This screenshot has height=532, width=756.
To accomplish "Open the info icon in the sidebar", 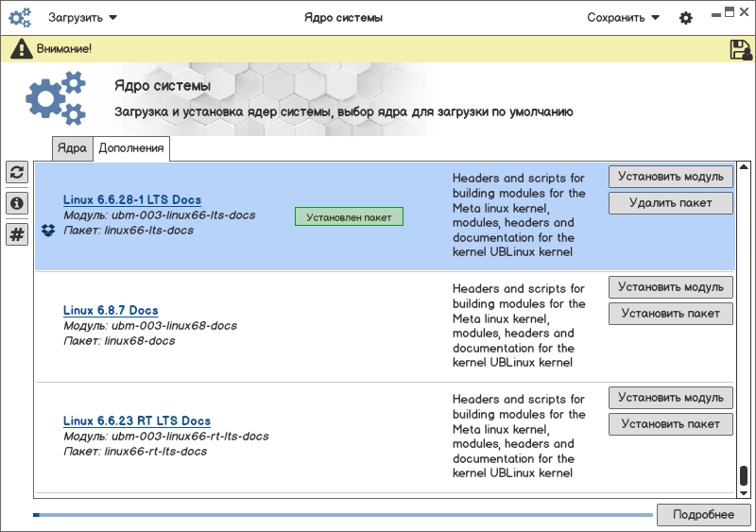I will 17,203.
